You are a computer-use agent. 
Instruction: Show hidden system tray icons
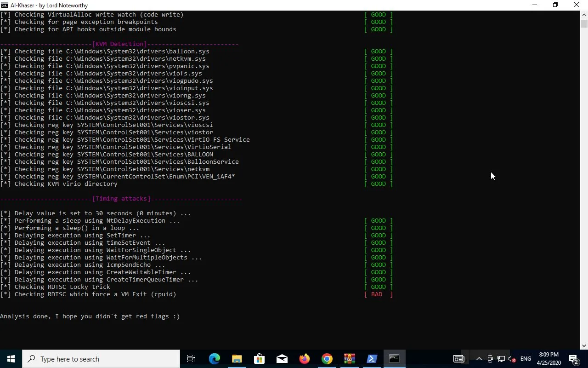pyautogui.click(x=479, y=359)
